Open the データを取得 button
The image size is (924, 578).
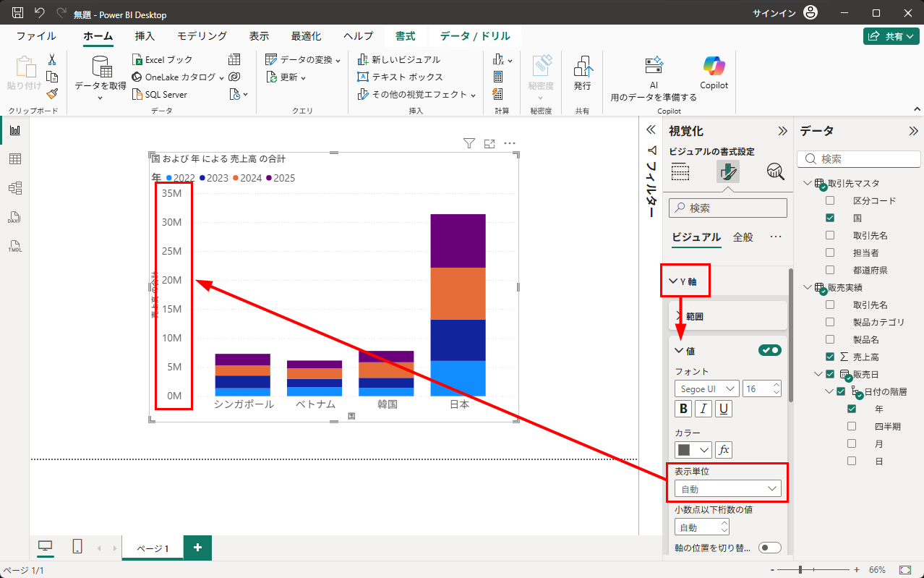(x=100, y=77)
